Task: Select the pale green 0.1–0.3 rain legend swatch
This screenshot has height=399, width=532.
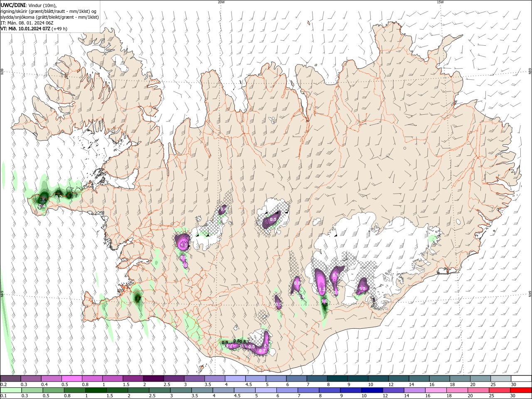Action: (11, 390)
